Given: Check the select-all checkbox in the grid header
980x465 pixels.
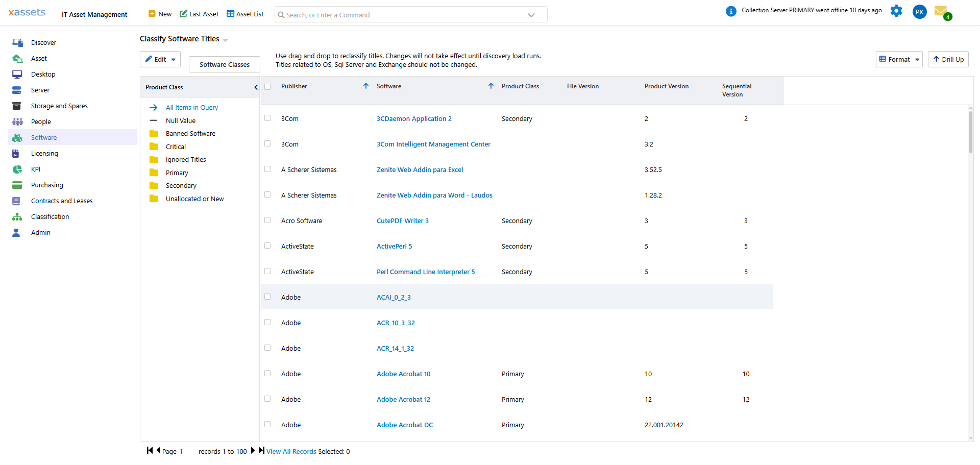Looking at the screenshot, I should (268, 87).
